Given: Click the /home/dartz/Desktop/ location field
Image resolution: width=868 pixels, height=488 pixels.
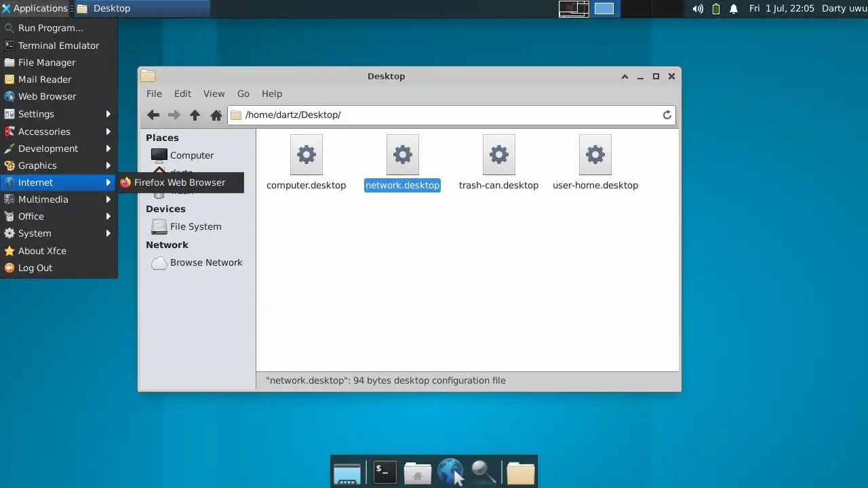Looking at the screenshot, I should coord(451,115).
